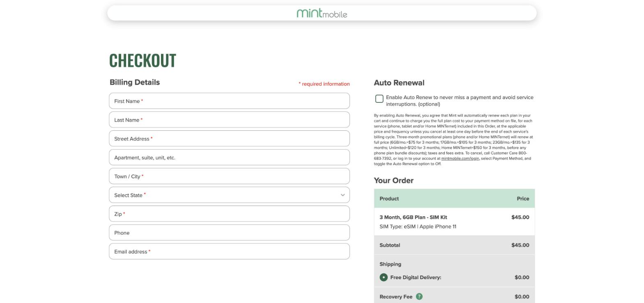Click into the Street Address field
The width and height of the screenshot is (644, 303).
pyautogui.click(x=229, y=139)
